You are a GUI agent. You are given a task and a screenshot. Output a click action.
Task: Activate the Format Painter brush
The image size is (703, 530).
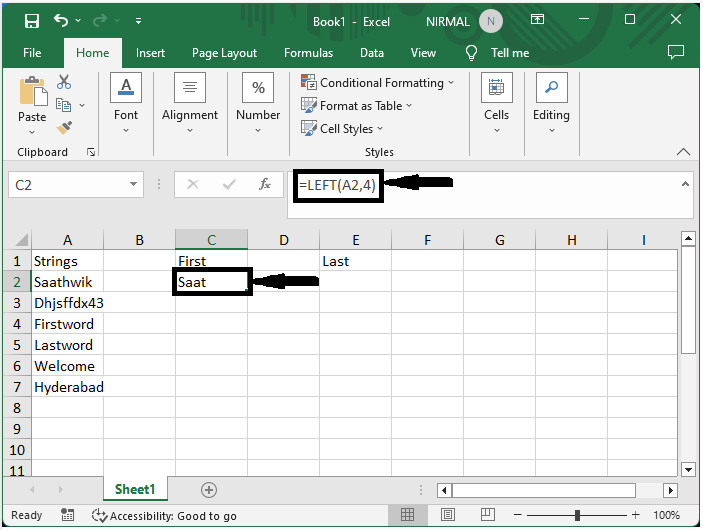(64, 128)
